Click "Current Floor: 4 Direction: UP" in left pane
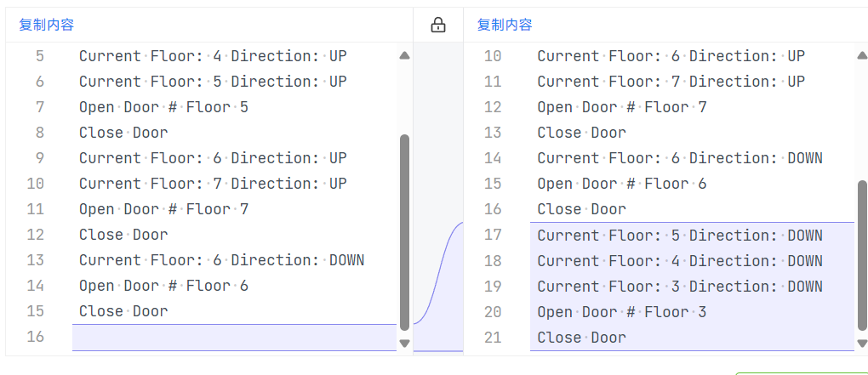 tap(213, 56)
